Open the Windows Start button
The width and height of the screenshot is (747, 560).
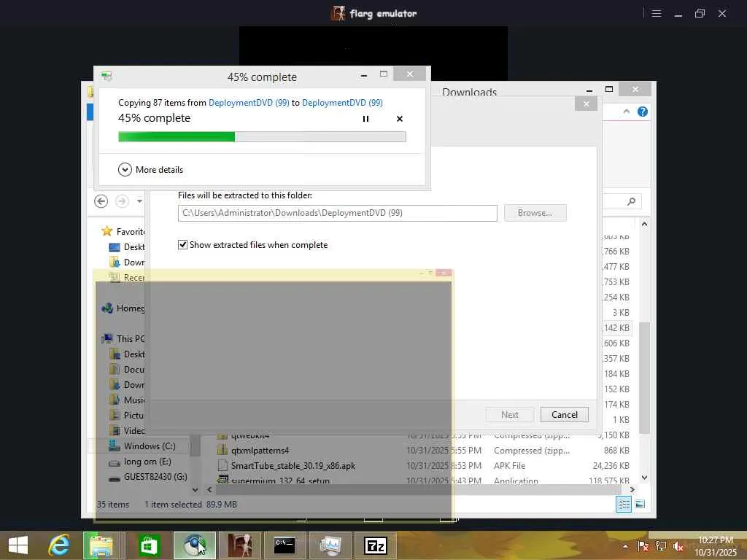point(18,545)
